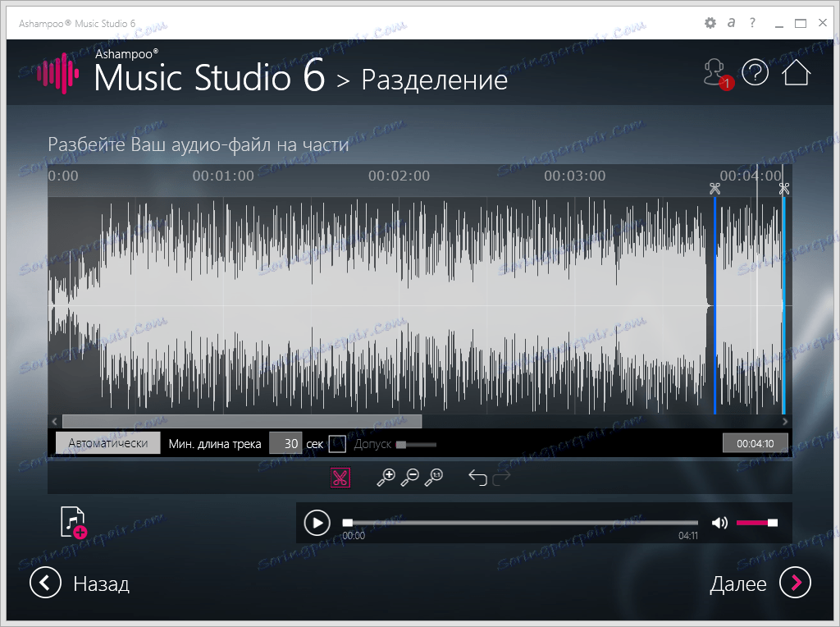
Task: Zoom in on the waveform
Action: point(386,477)
